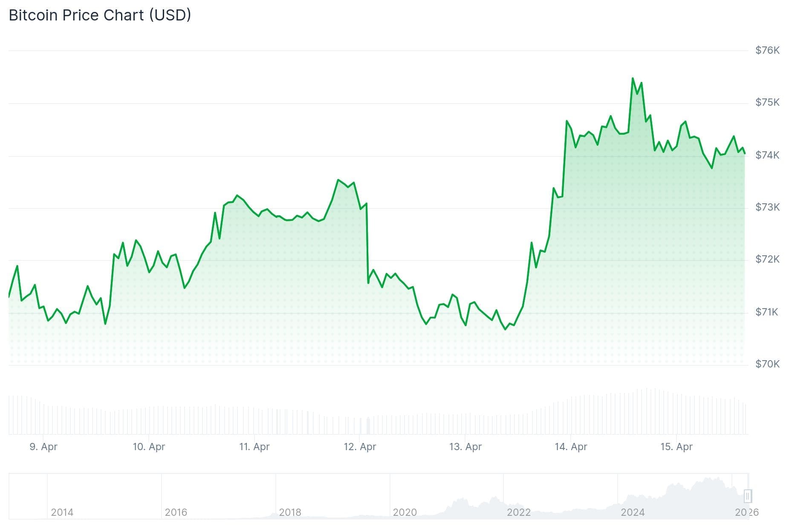Click 2022 in the range navigator

(519, 512)
